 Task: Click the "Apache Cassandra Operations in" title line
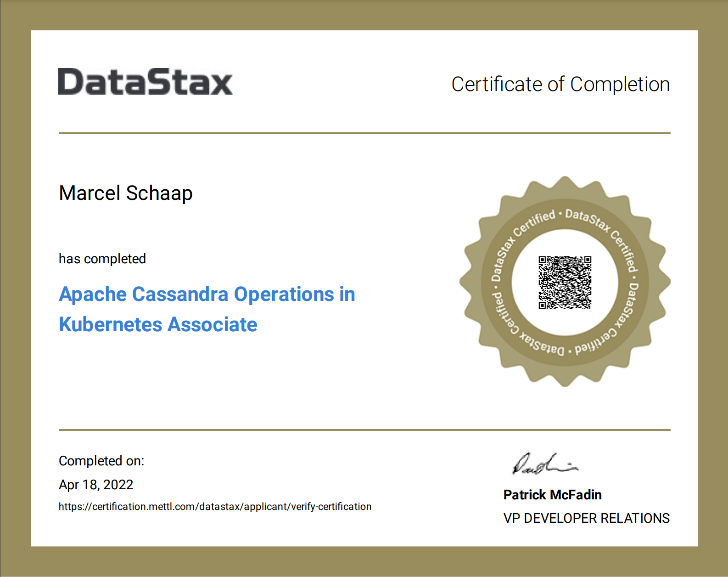click(x=207, y=294)
